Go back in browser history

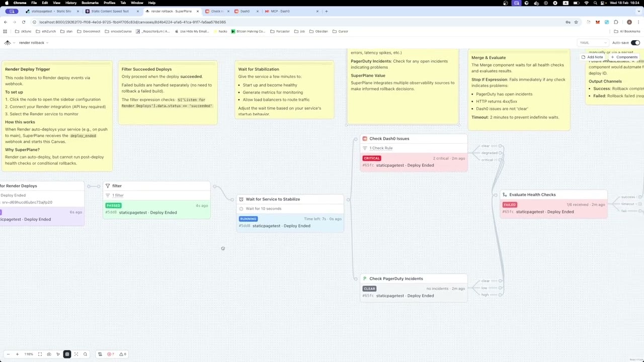6,22
